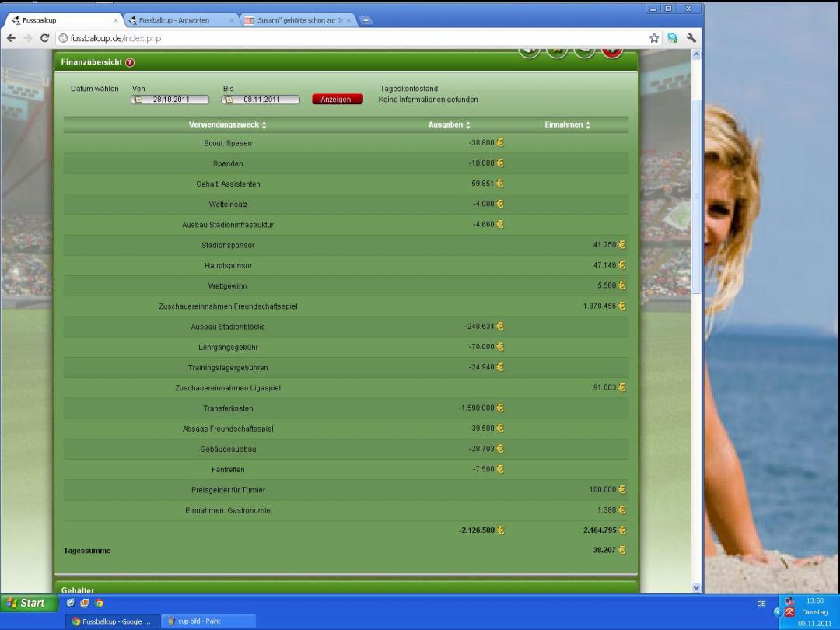The height and width of the screenshot is (630, 840).
Task: Click the Bis date field
Action: tap(261, 100)
